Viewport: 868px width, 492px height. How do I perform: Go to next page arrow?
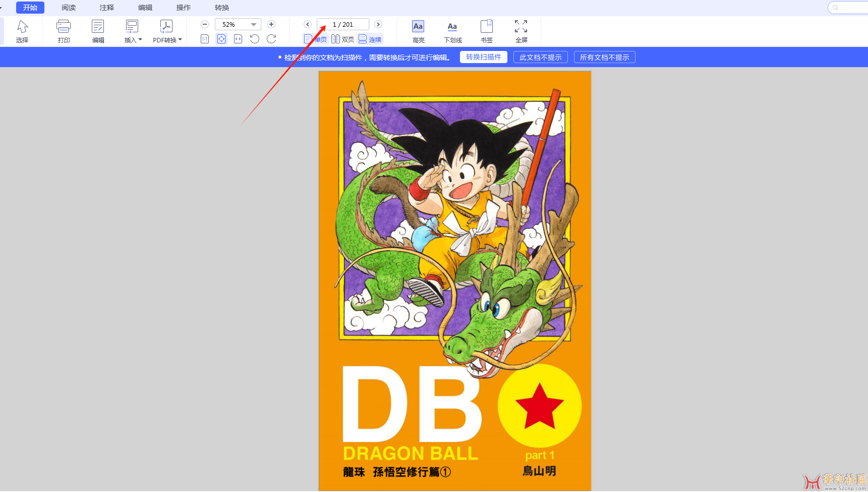click(378, 24)
